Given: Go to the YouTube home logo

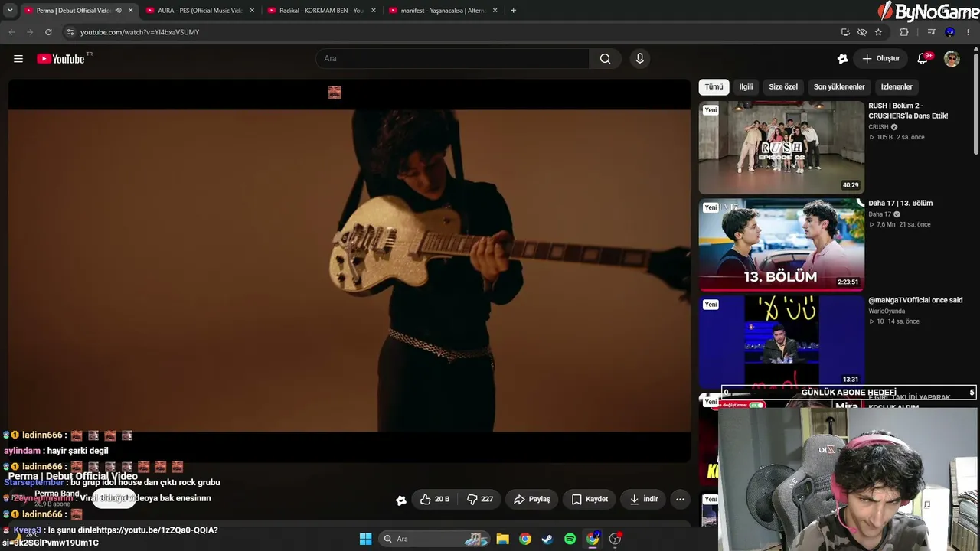Looking at the screenshot, I should (x=61, y=59).
